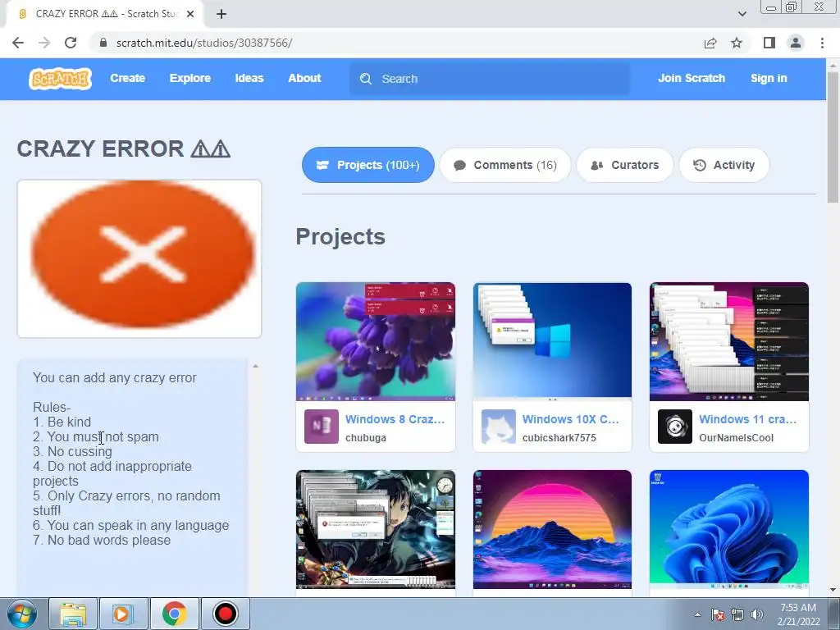This screenshot has width=840, height=630.
Task: Visit OurNameIsCool profile name link
Action: 736,438
